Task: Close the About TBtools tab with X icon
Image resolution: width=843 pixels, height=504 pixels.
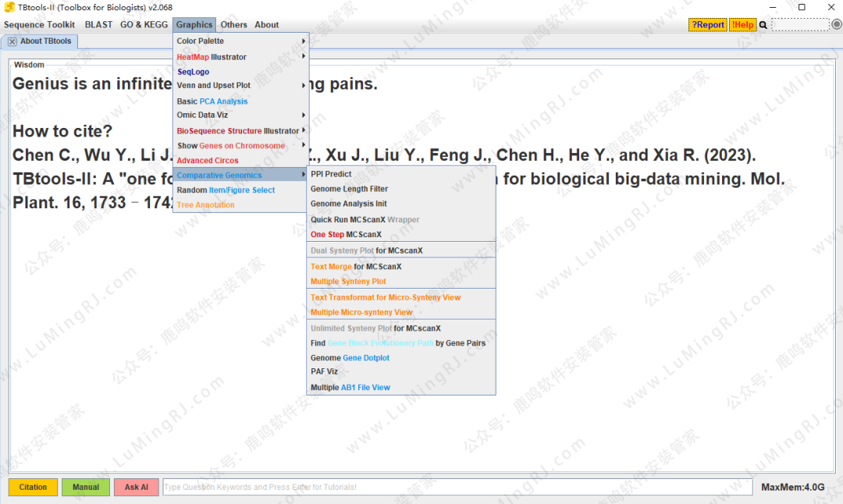Action: [12, 41]
